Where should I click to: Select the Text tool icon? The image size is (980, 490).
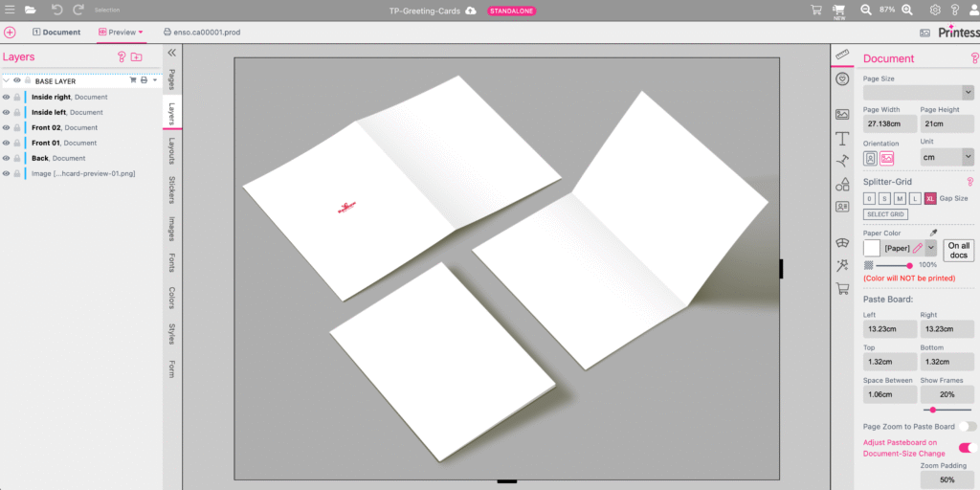[842, 139]
